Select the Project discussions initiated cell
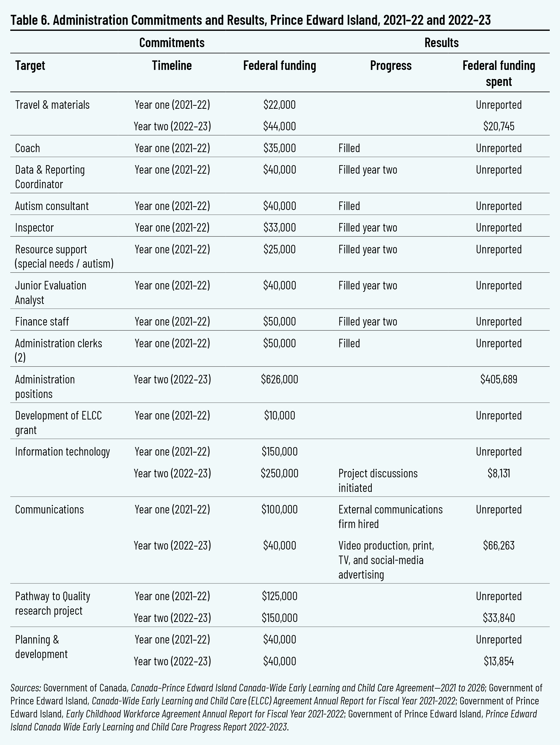560x745 pixels. pyautogui.click(x=378, y=480)
